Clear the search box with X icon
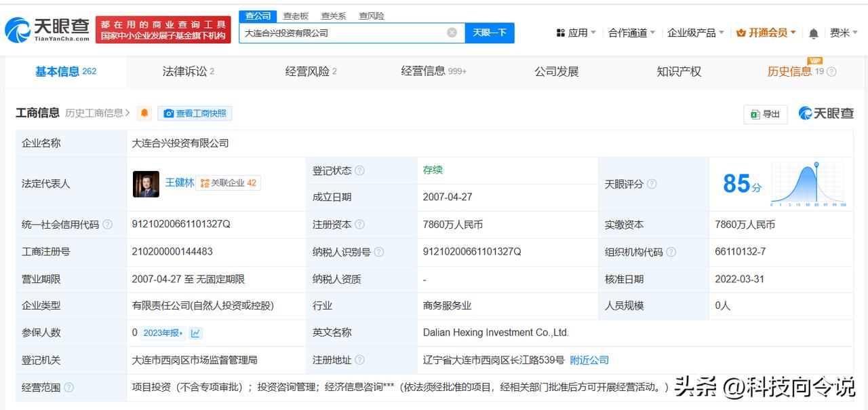Viewport: 868px width, 410px height. tap(452, 33)
